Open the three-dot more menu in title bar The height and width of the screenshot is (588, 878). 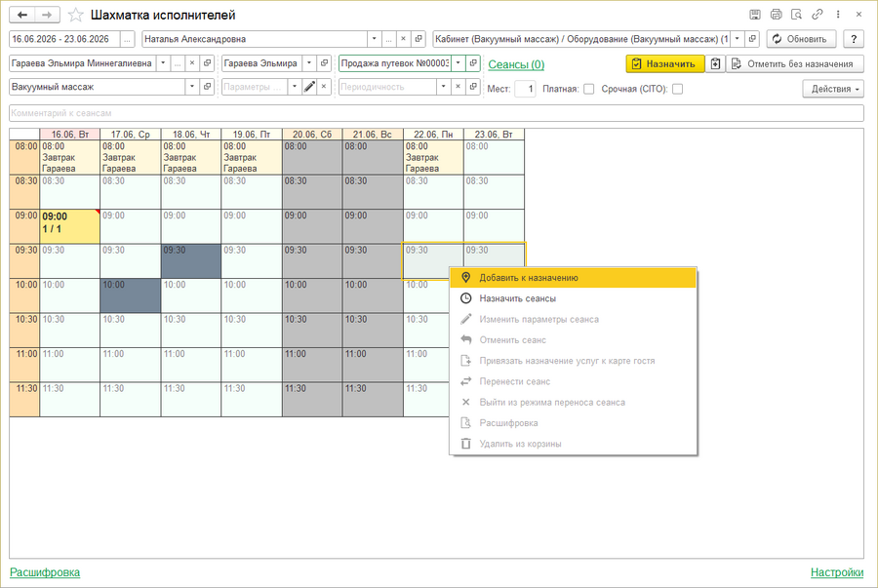point(838,15)
